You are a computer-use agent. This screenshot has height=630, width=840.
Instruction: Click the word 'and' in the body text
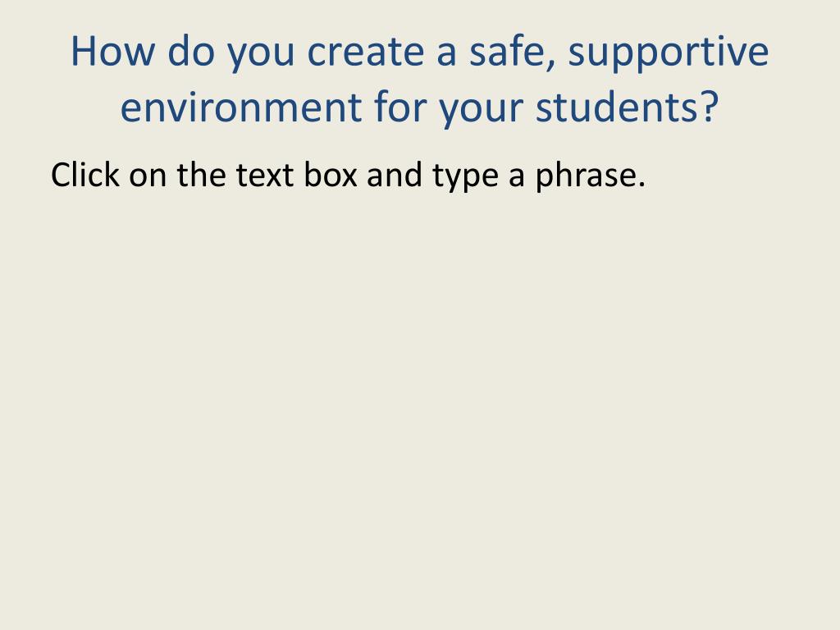(x=395, y=175)
